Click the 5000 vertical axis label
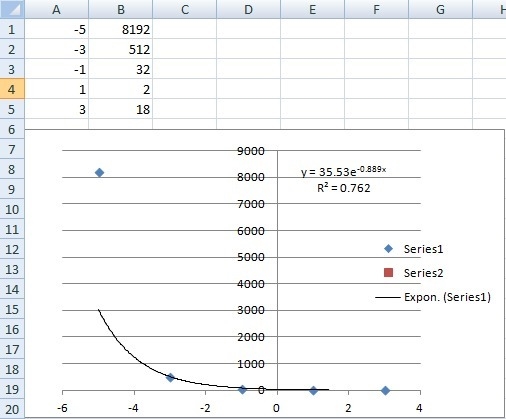The height and width of the screenshot is (419, 506). [251, 257]
